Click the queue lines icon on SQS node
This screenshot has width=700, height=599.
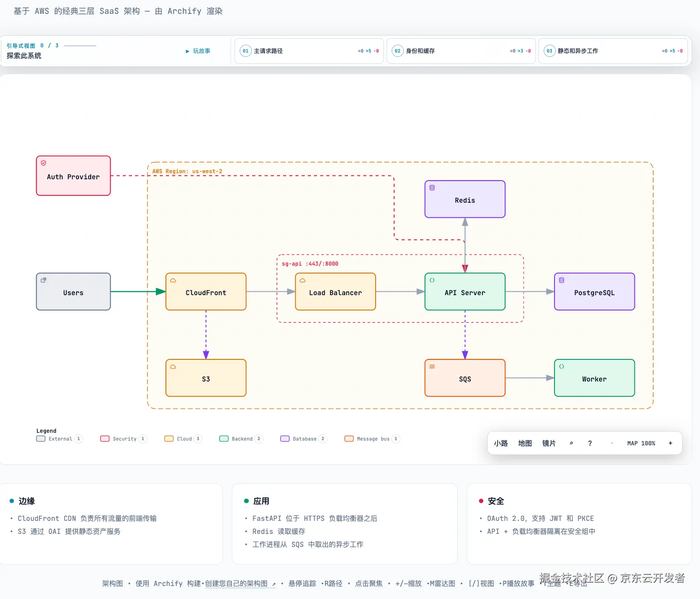432,366
